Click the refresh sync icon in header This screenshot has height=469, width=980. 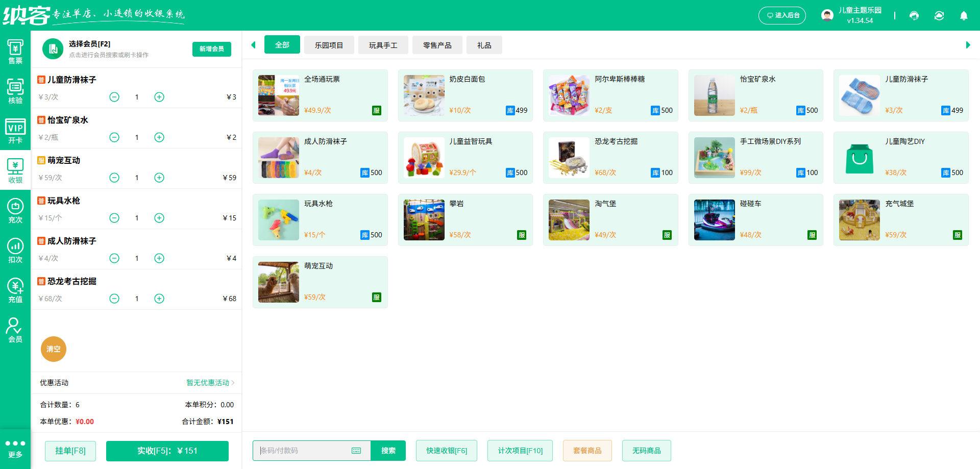[939, 16]
